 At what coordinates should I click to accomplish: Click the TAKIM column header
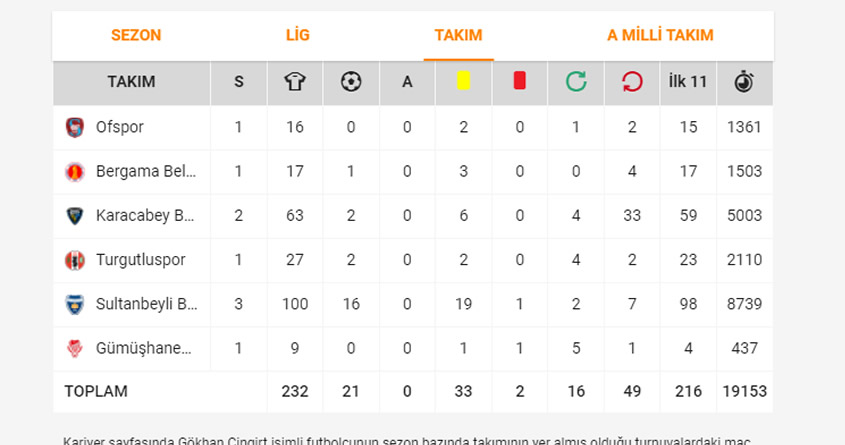coord(131,82)
